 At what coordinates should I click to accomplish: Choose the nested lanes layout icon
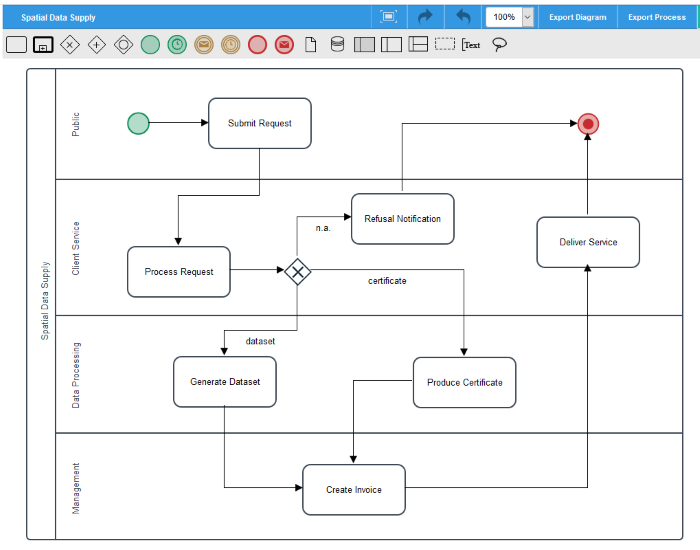[418, 44]
